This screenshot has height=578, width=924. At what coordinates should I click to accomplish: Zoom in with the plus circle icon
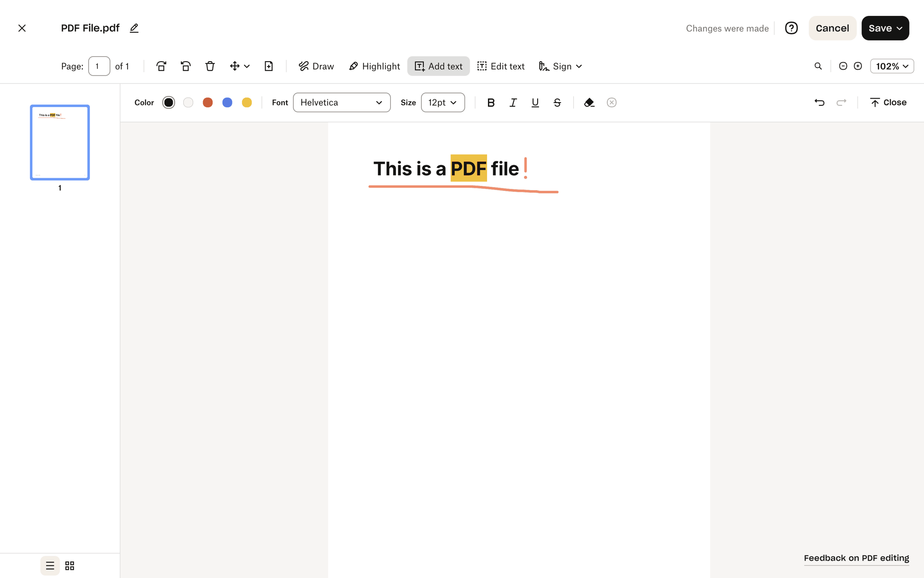858,66
